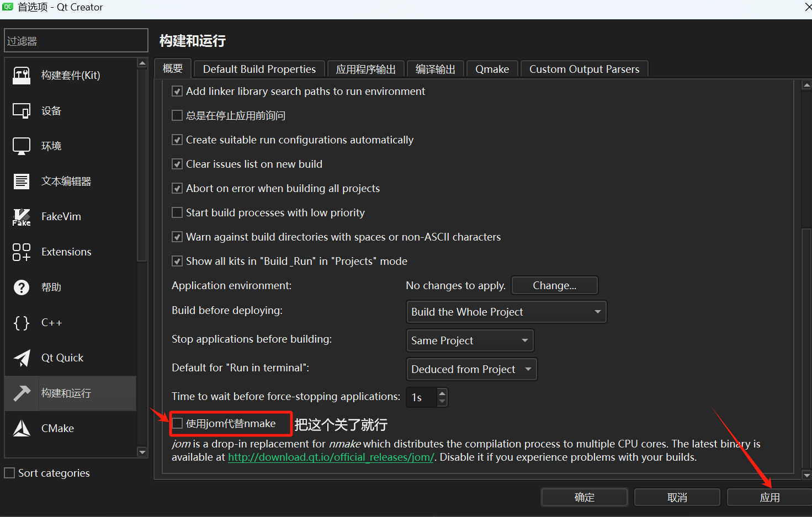This screenshot has width=812, height=517.
Task: Open Build before deploying dropdown
Action: click(506, 312)
